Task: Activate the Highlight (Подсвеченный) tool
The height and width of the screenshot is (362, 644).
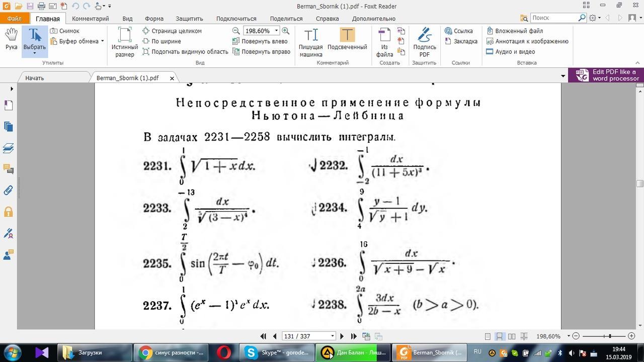Action: tap(347, 39)
